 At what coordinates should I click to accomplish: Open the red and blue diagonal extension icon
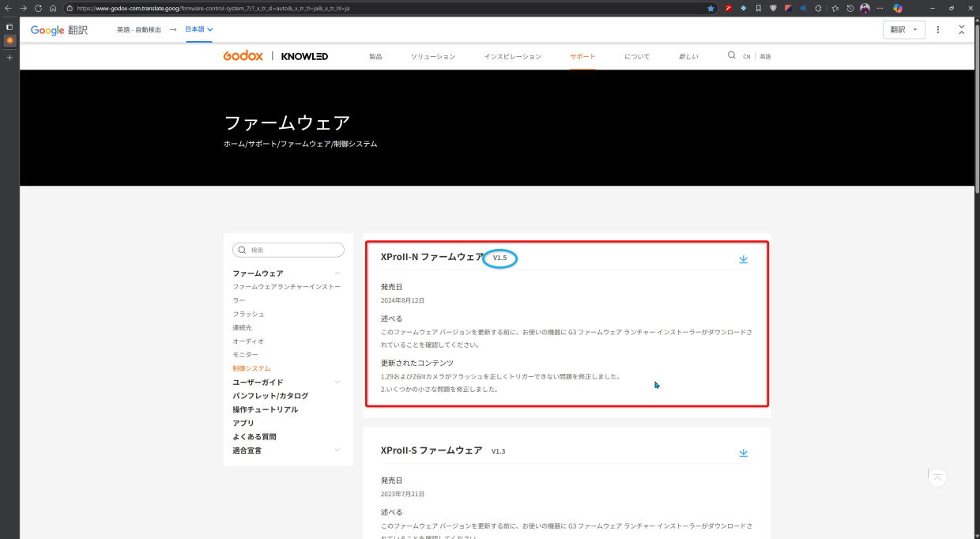(x=788, y=8)
